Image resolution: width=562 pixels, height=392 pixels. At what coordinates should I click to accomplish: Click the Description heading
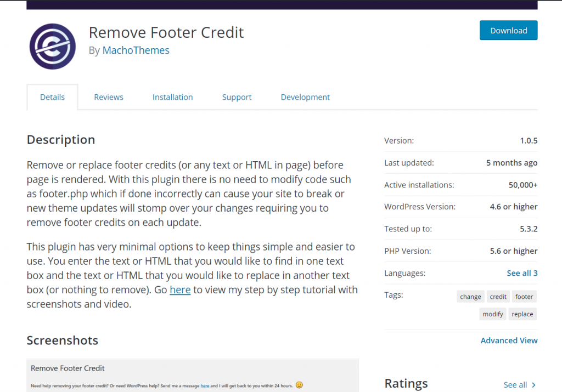[x=61, y=140]
